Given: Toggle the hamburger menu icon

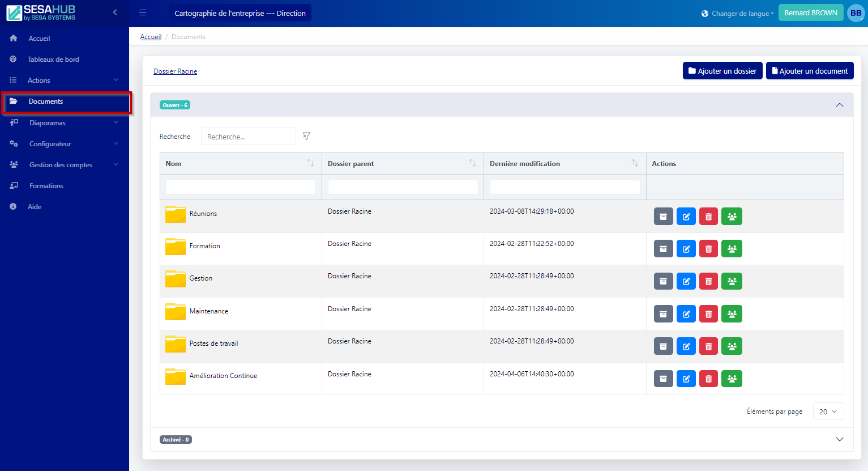Looking at the screenshot, I should [143, 12].
